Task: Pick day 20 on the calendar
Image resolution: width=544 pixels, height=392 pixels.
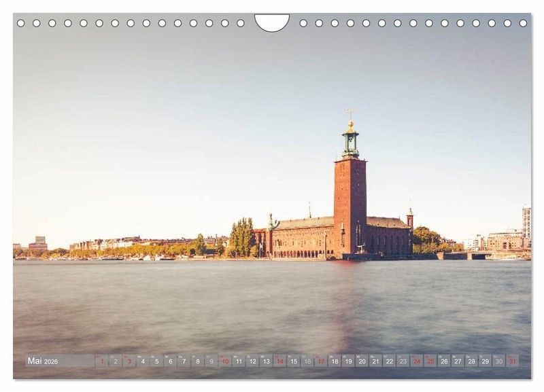Action: pyautogui.click(x=362, y=361)
